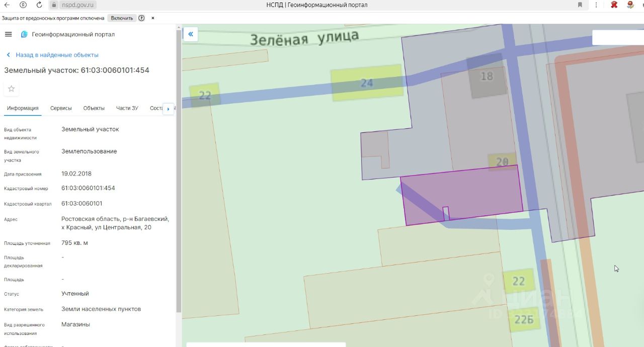This screenshot has width=644, height=347.
Task: Click the 22Б house label on map
Action: (x=524, y=320)
